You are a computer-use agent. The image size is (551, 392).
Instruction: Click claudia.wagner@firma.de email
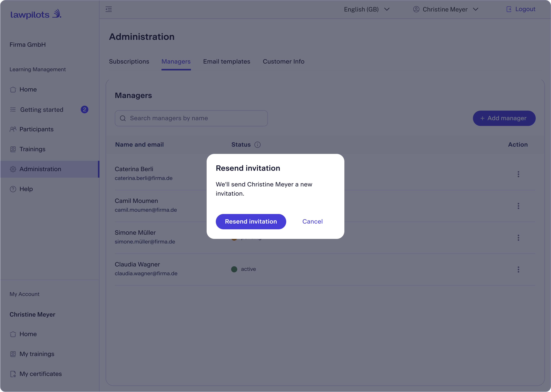click(146, 274)
